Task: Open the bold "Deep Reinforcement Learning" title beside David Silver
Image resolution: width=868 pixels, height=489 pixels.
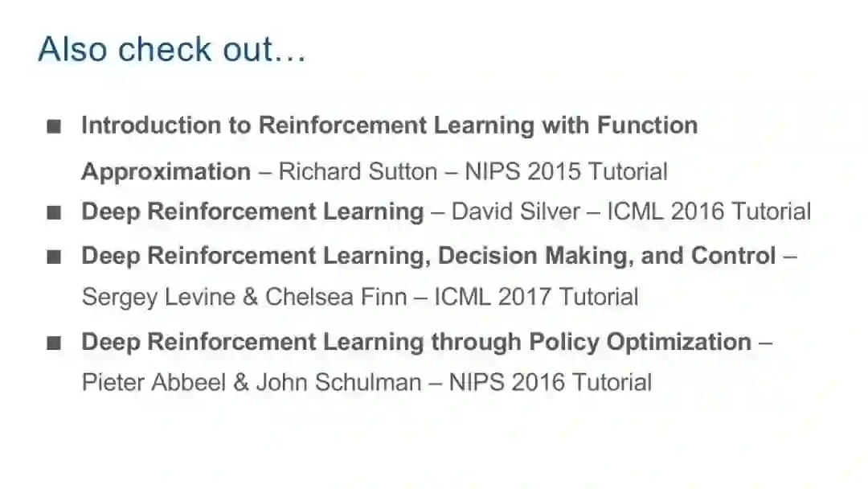Action: click(x=252, y=212)
